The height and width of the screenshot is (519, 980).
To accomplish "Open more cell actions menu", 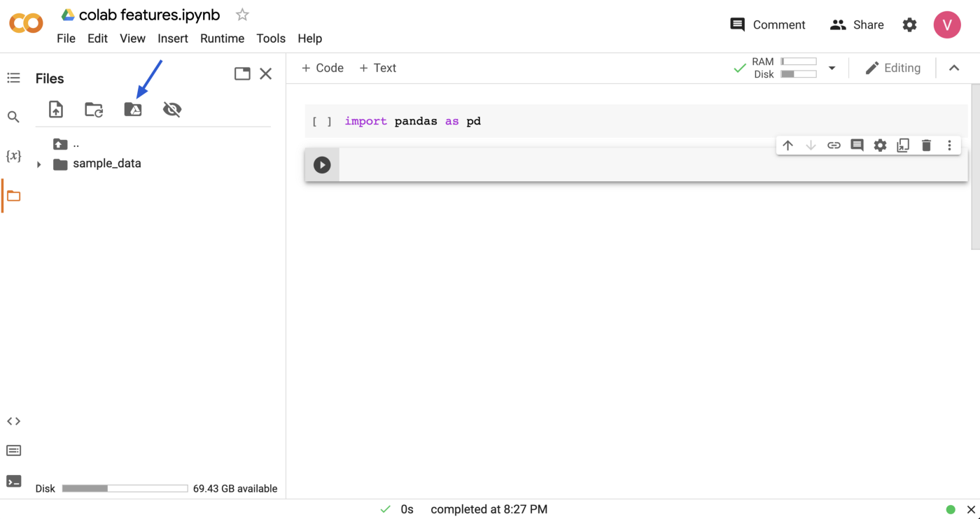I will (x=949, y=145).
